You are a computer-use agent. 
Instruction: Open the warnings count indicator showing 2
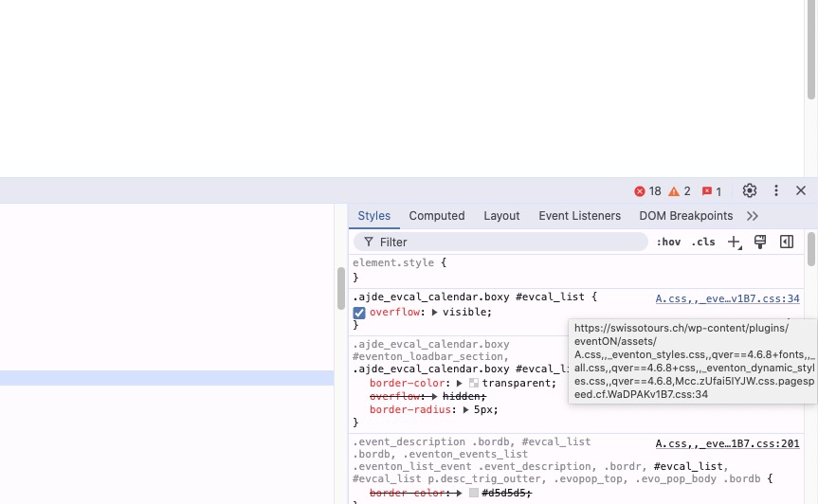click(x=680, y=191)
